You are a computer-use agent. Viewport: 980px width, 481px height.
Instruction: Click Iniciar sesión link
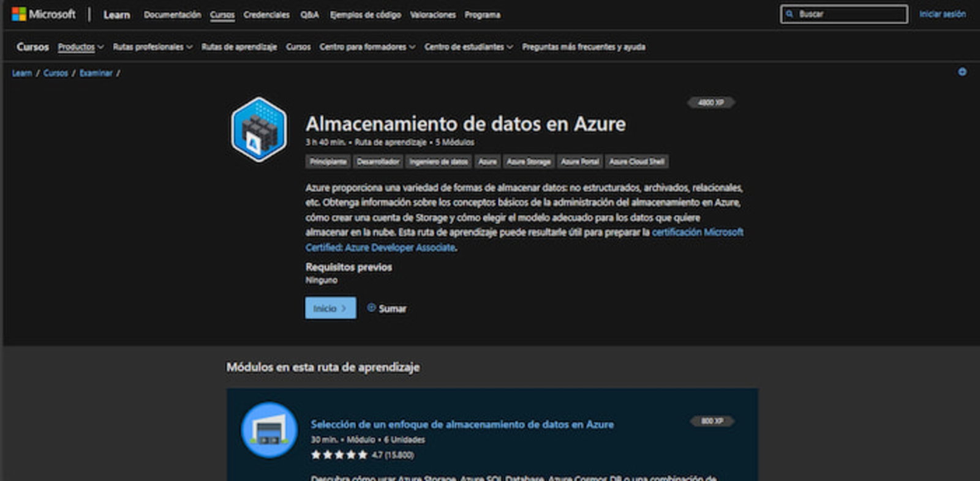pyautogui.click(x=942, y=14)
